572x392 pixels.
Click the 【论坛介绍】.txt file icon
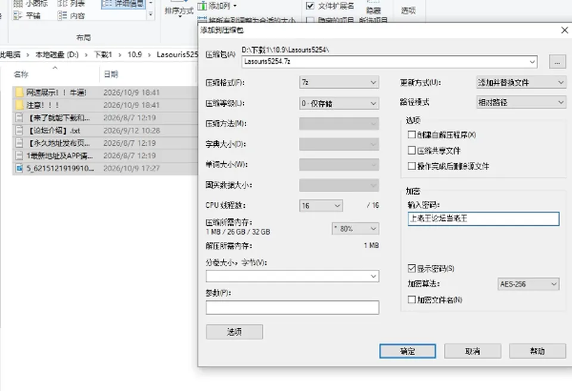(19, 130)
